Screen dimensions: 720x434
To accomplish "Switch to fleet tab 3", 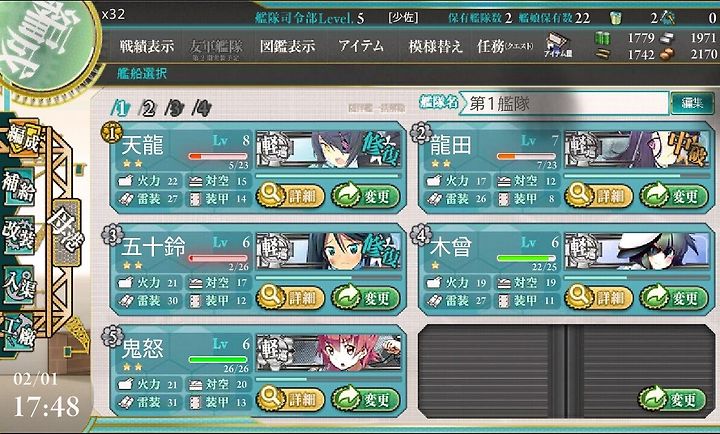I will tap(174, 108).
